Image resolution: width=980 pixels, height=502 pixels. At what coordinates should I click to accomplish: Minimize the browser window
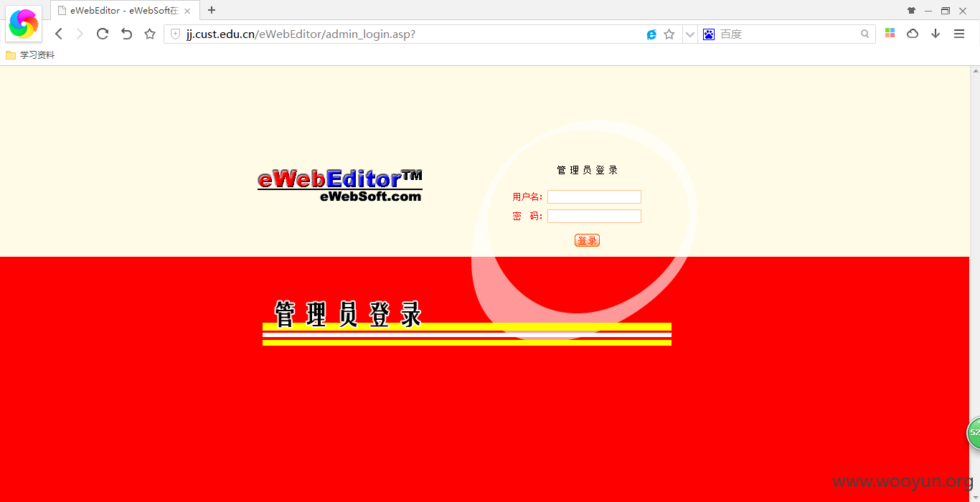tap(928, 11)
